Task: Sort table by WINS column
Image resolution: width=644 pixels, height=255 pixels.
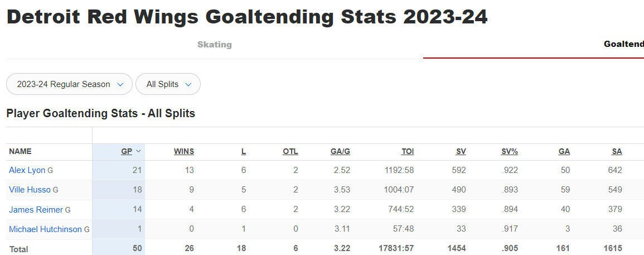Action: click(x=184, y=152)
